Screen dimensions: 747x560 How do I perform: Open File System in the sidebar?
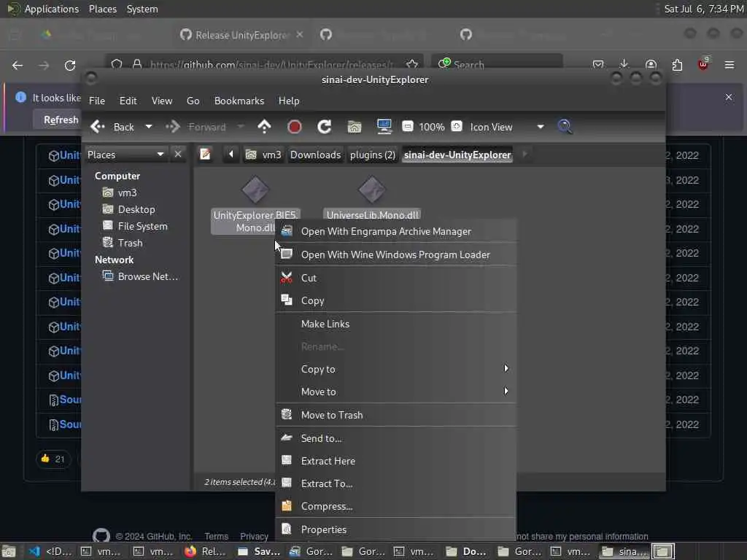tap(142, 226)
